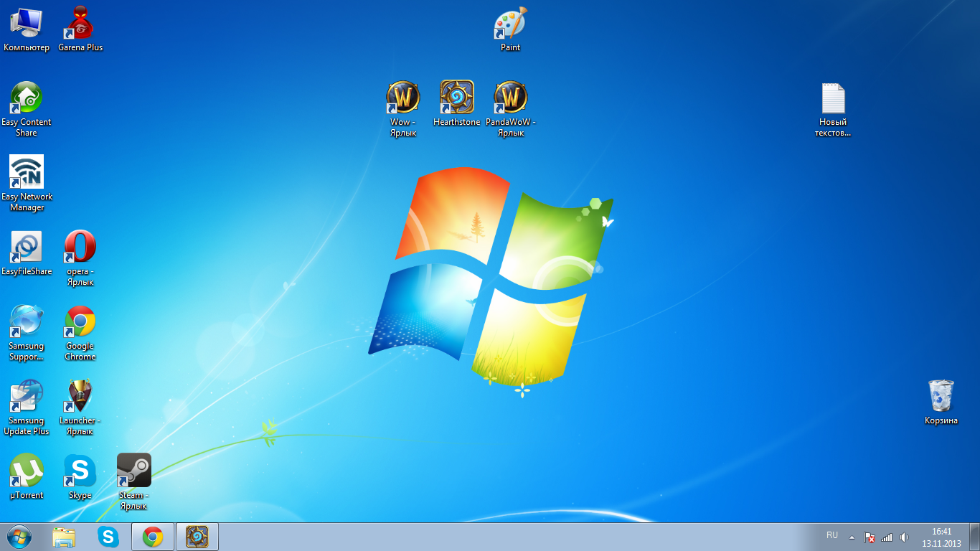Show hidden tray icons arrow
Screen dimensions: 980x551
coord(852,537)
